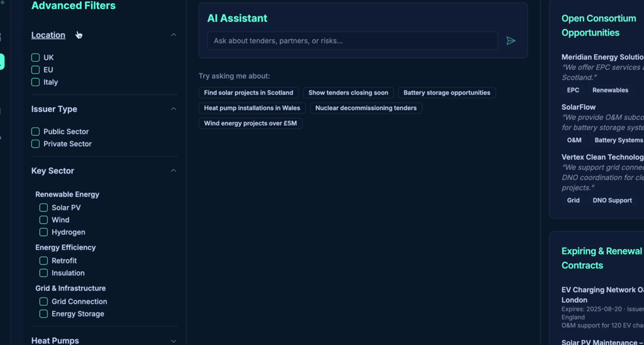The width and height of the screenshot is (644, 345).
Task: Click the Location filter heading
Action: [x=48, y=35]
